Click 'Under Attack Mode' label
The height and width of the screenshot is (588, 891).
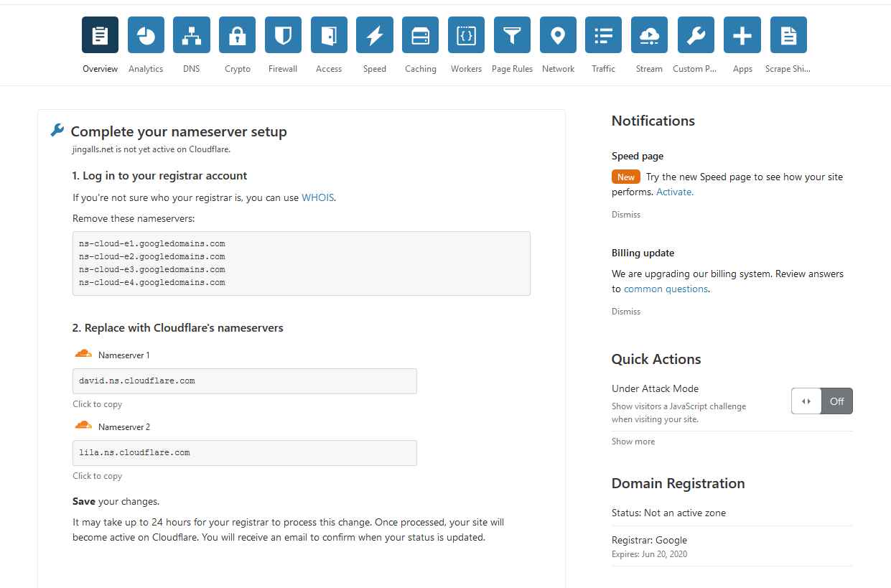655,388
